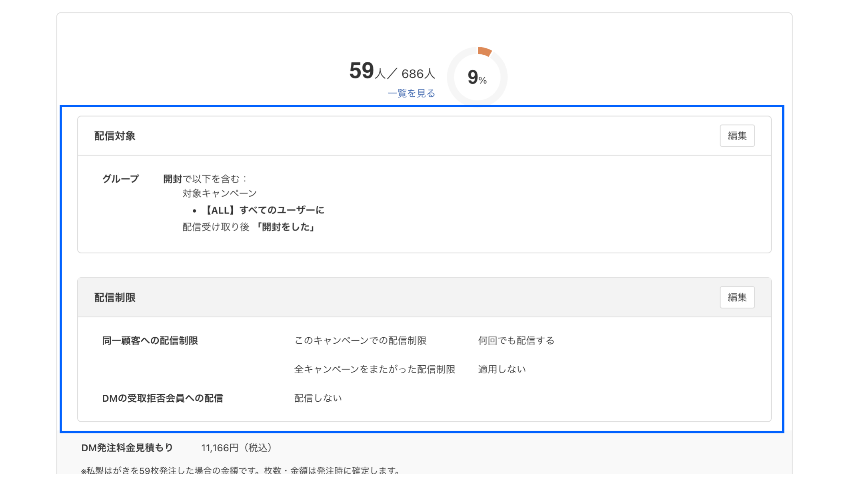Click the 何回でも配信する setting value
This screenshot has height=504, width=841.
[515, 341]
